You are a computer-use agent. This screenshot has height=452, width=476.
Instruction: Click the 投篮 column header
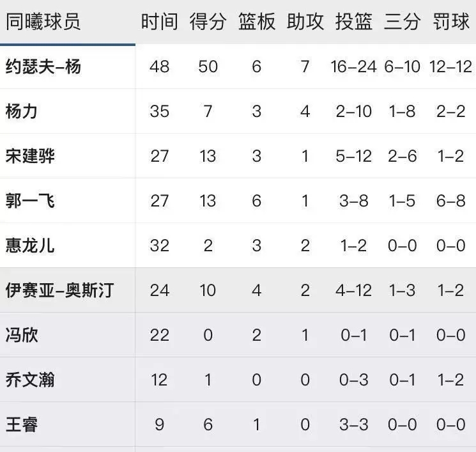point(354,22)
